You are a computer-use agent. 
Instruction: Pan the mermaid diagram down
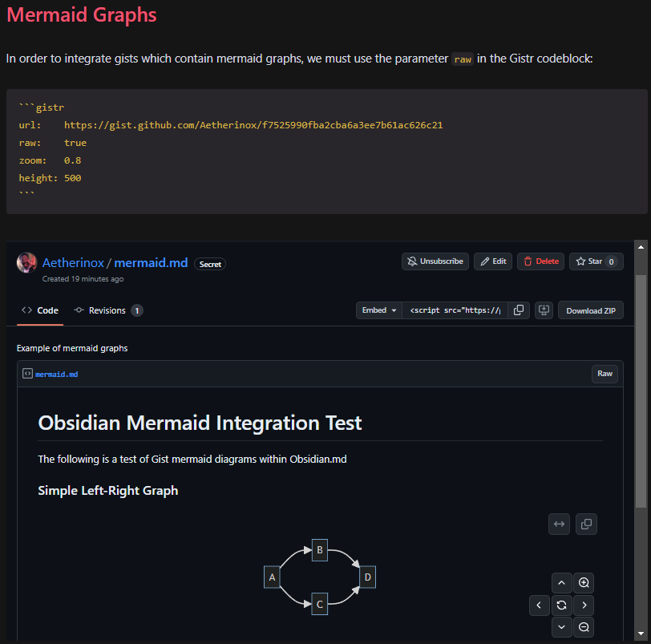tap(561, 626)
